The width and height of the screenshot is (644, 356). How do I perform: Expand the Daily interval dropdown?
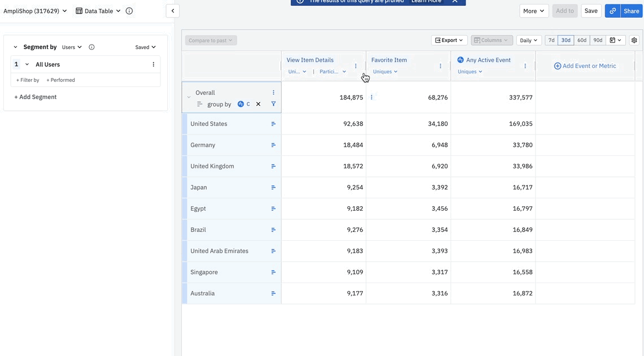point(529,40)
